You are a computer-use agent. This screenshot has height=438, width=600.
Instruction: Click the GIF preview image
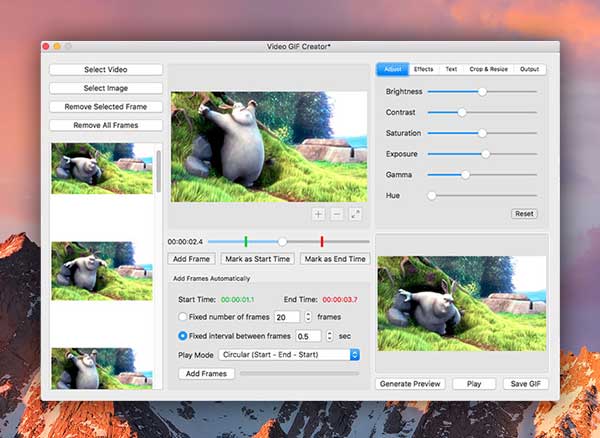point(462,303)
